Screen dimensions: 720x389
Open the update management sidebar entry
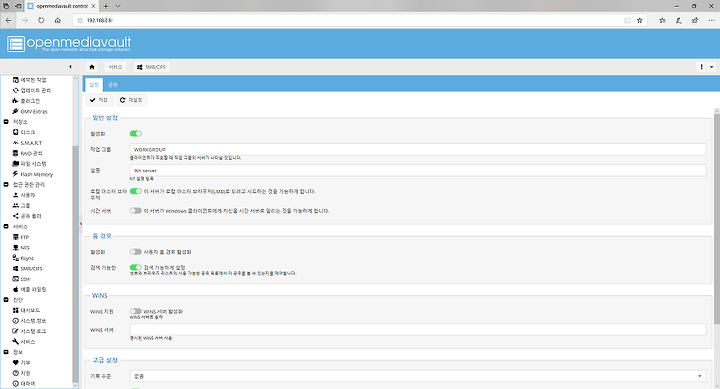32,90
